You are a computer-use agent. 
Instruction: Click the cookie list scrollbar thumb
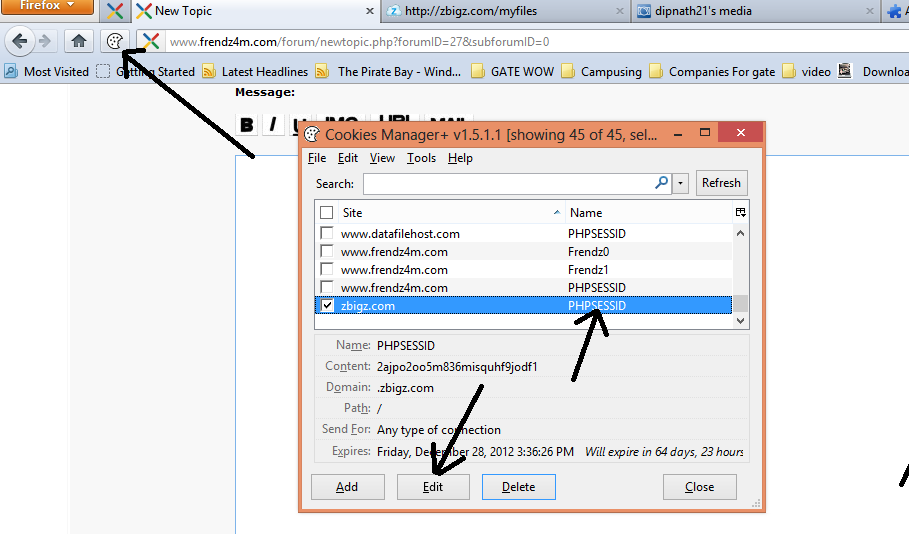(740, 304)
